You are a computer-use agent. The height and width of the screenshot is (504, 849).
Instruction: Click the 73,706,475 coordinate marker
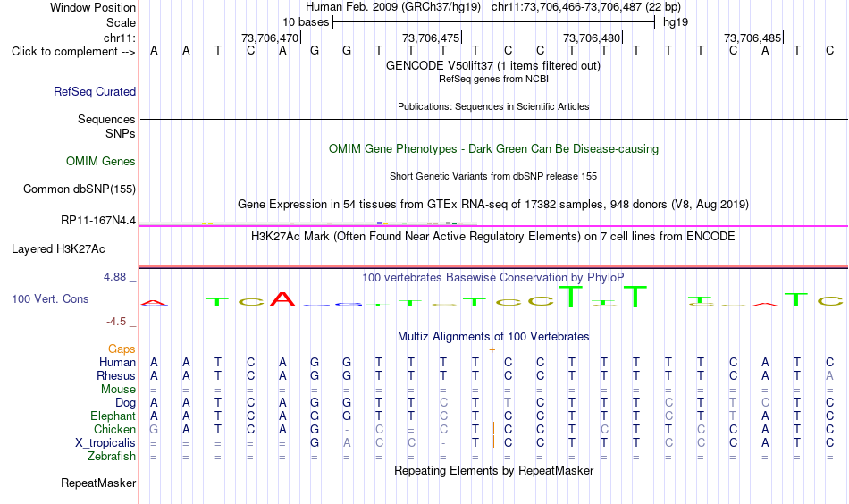tap(431, 38)
